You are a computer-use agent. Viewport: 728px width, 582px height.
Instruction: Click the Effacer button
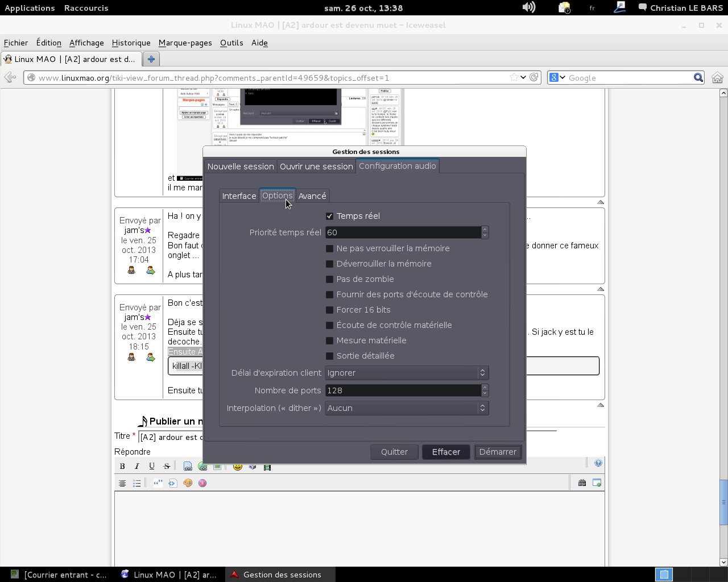(x=446, y=452)
